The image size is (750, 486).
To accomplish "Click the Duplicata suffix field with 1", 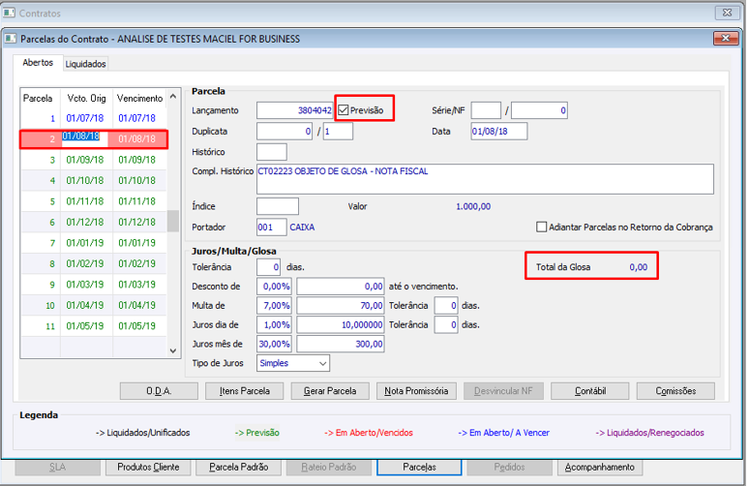I will pyautogui.click(x=338, y=131).
